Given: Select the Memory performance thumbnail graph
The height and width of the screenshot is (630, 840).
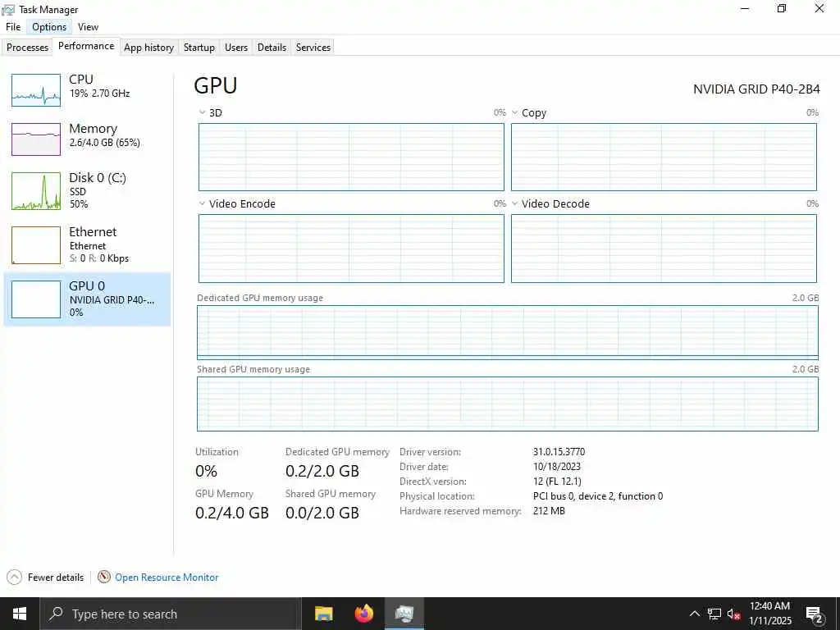Looking at the screenshot, I should click(x=36, y=139).
